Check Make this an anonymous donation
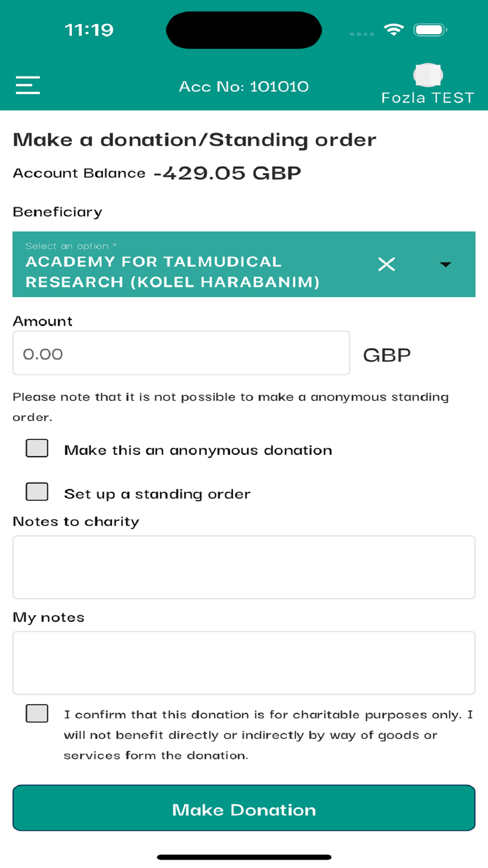488x868 pixels. pyautogui.click(x=37, y=448)
